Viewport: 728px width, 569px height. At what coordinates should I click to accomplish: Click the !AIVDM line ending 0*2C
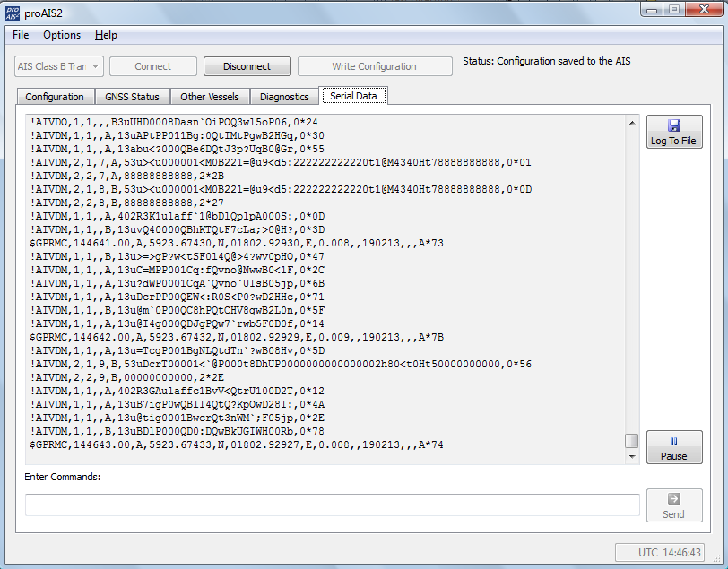tap(178, 270)
